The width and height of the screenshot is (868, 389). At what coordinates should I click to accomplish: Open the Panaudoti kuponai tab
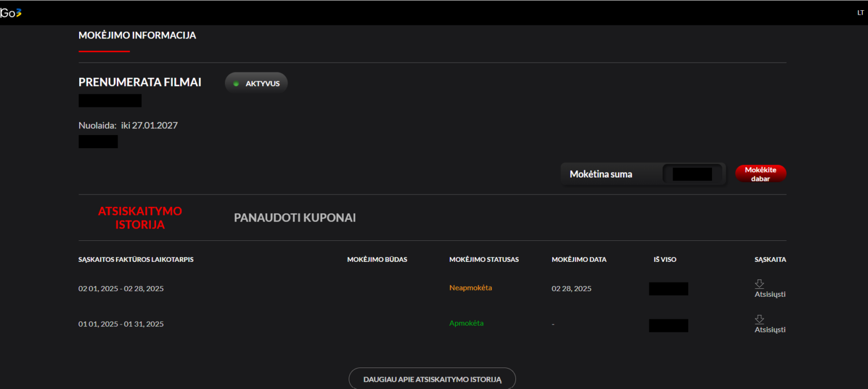[295, 218]
